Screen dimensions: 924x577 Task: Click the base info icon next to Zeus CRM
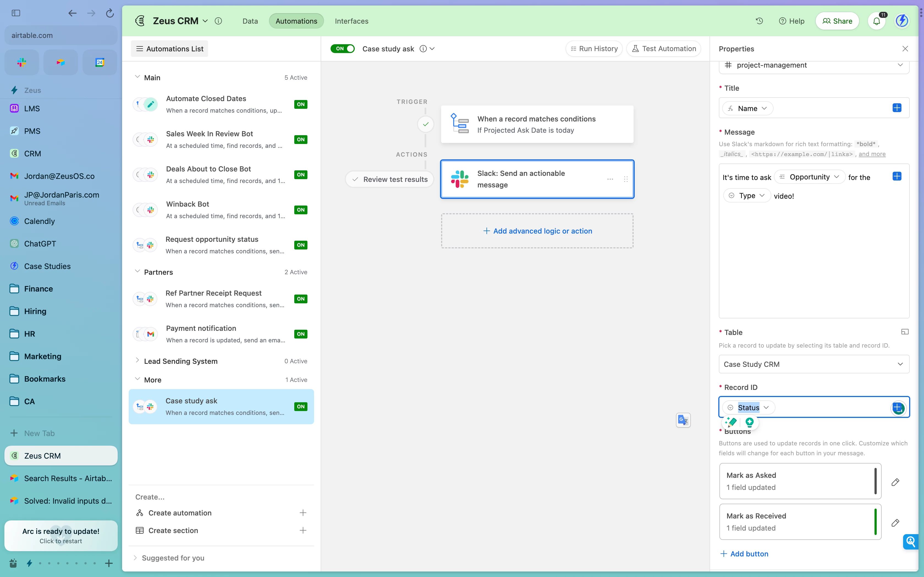[218, 21]
